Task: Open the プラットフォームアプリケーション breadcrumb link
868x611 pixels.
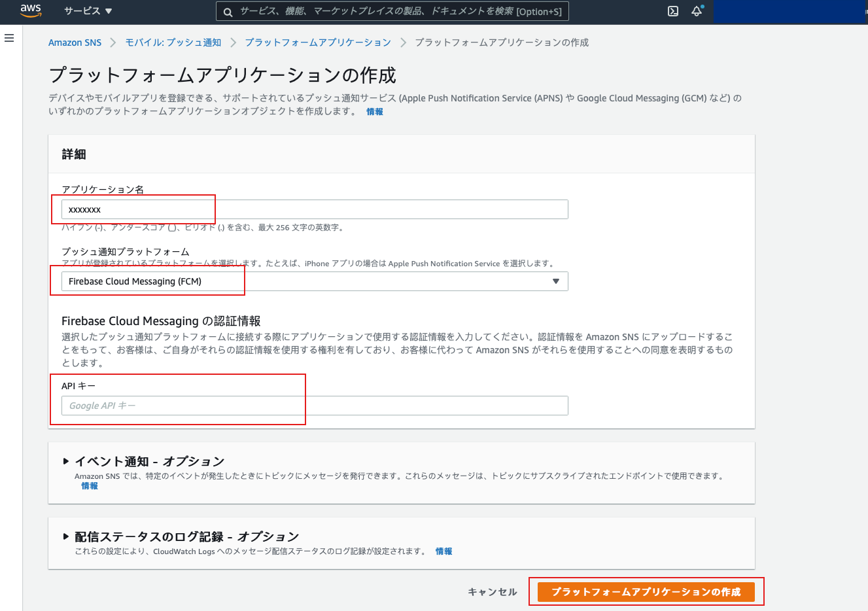Action: 319,41
